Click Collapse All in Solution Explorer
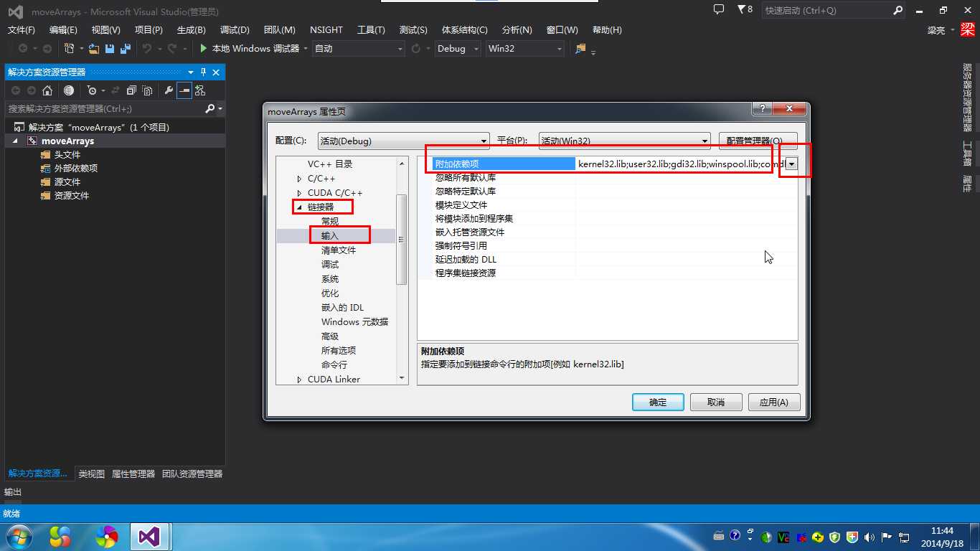 click(131, 90)
